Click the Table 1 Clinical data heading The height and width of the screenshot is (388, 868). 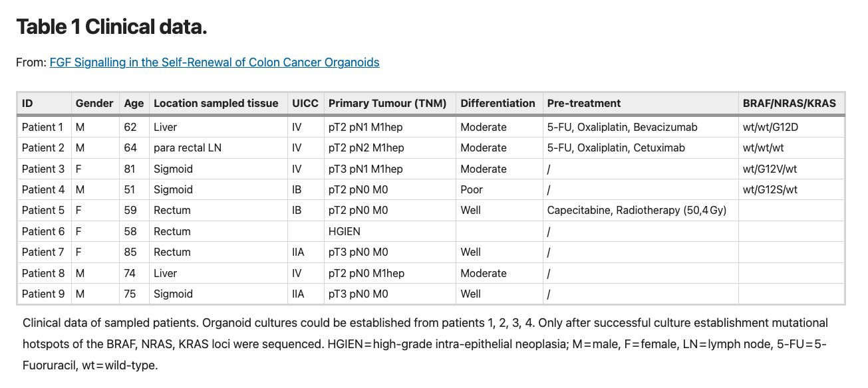point(112,27)
